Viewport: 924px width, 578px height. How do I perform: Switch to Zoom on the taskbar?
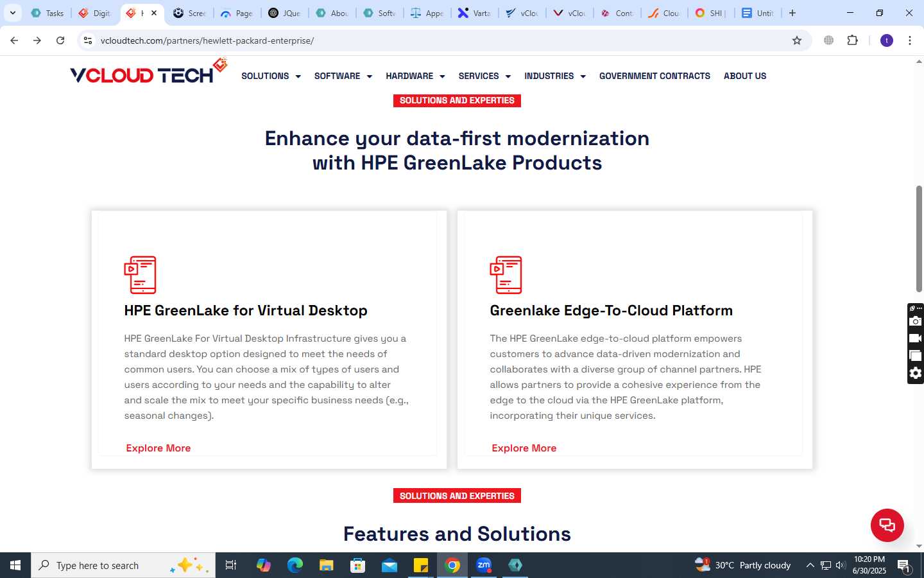[x=484, y=565]
